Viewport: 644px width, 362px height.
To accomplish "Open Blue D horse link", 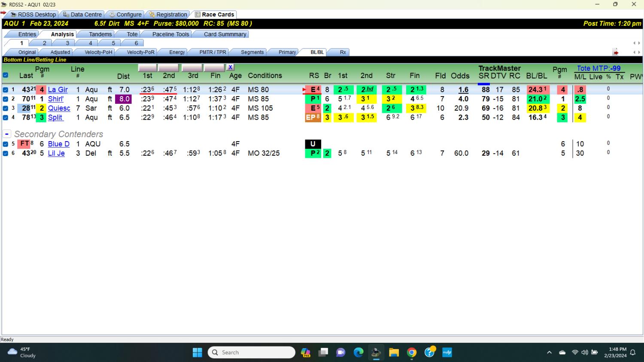I will pyautogui.click(x=58, y=144).
